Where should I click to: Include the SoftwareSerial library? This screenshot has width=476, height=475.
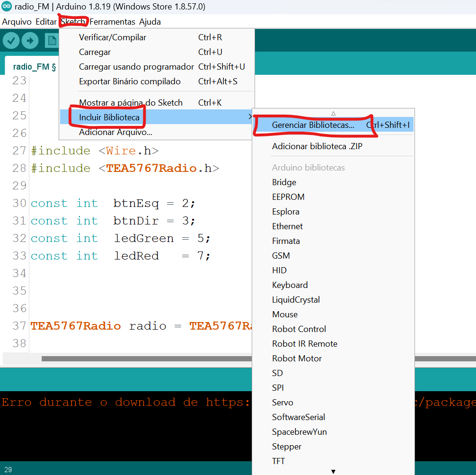(x=333, y=417)
